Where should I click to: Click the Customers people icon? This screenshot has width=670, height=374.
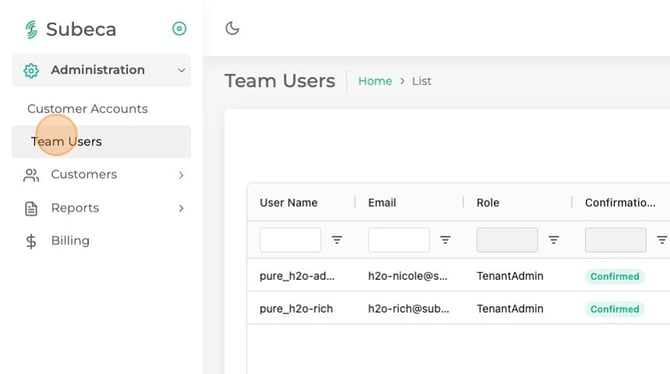pyautogui.click(x=31, y=175)
